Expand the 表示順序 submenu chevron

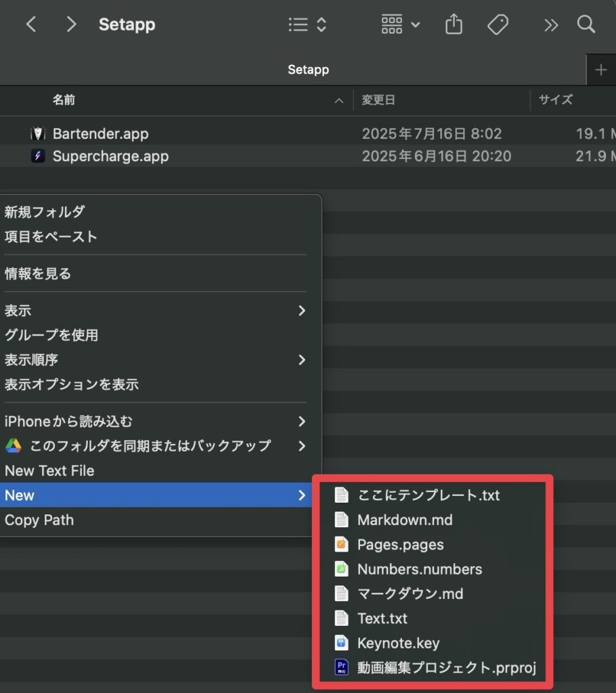point(302,360)
